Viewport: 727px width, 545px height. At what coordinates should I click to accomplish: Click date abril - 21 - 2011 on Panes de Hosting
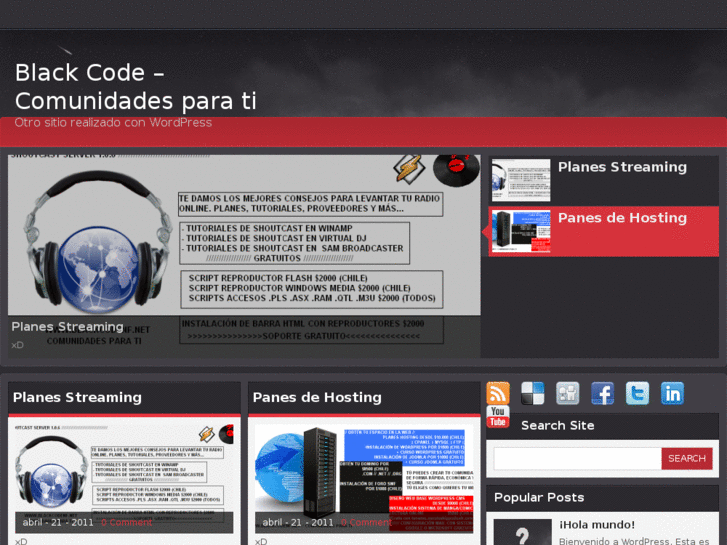(x=298, y=522)
